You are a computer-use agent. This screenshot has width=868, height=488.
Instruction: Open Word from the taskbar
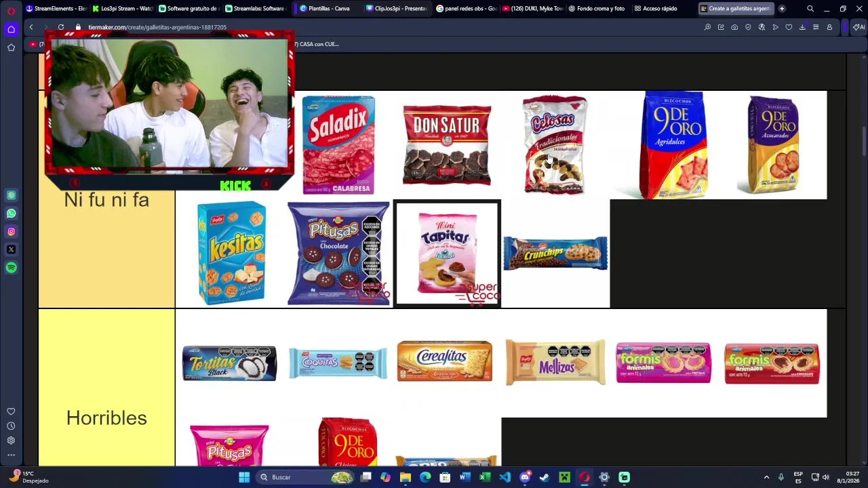(465, 477)
